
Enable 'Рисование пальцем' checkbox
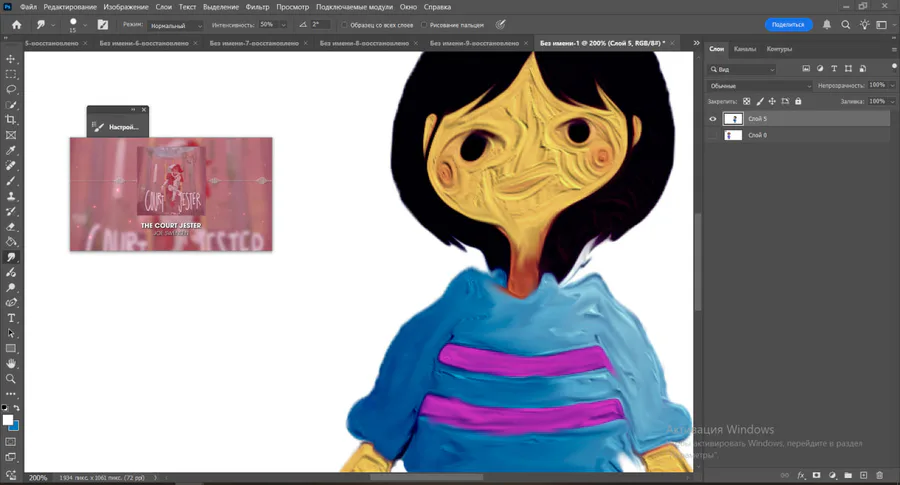coord(424,25)
